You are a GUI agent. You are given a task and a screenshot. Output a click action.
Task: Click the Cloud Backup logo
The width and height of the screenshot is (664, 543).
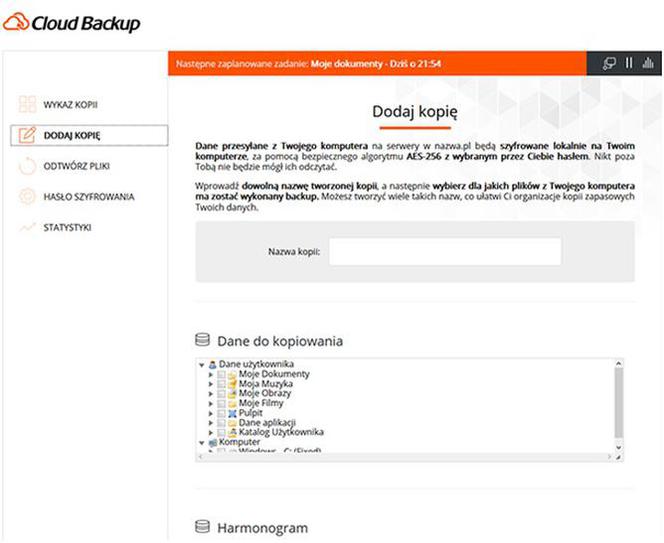72,23
